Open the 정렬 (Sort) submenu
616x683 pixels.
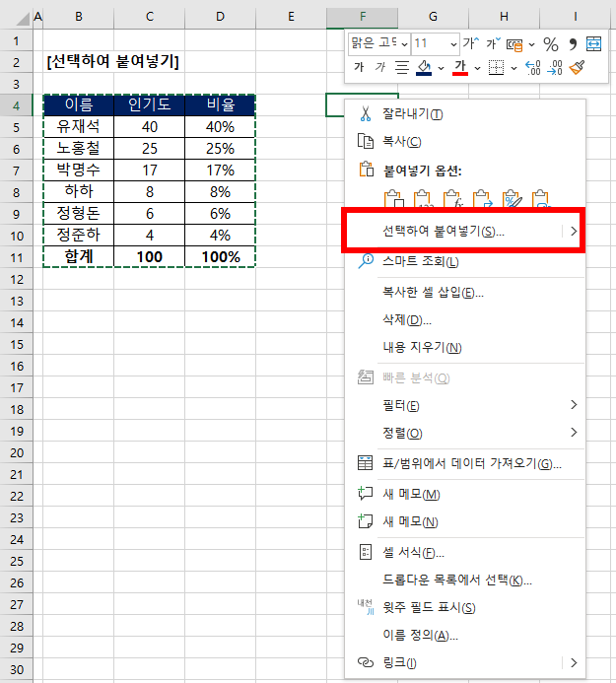[x=465, y=433]
